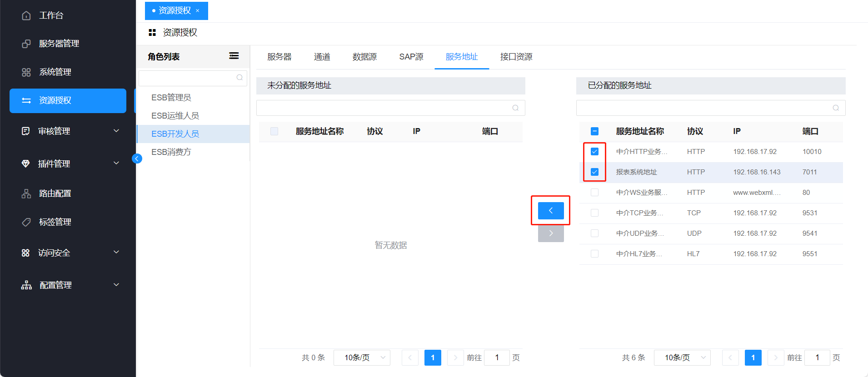Screen dimensions: 868x377
Task: Collapse the sidebar with round arrow button
Action: (x=137, y=159)
